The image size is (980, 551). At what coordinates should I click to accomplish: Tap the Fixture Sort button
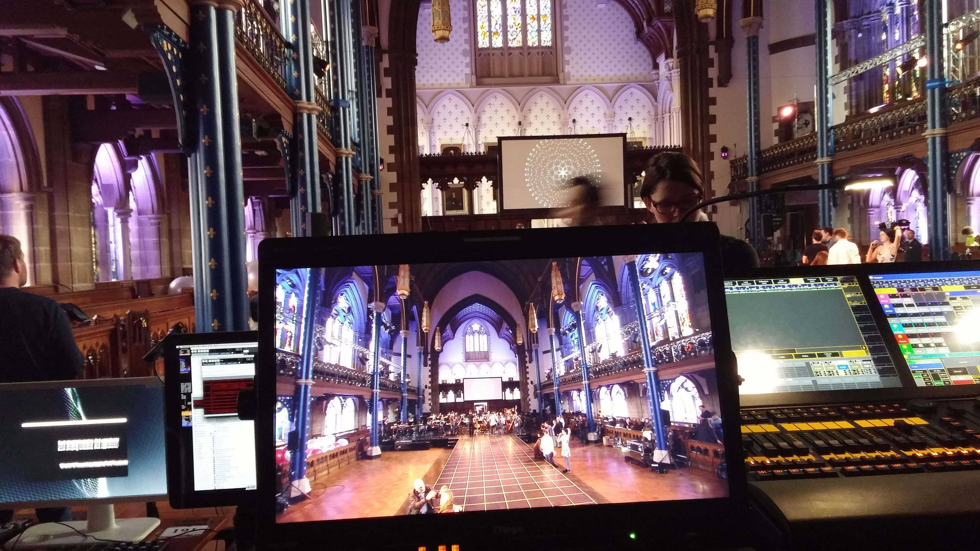coord(830,280)
